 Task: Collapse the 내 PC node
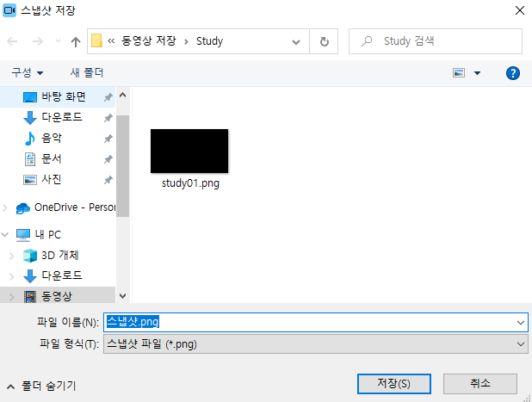click(5, 234)
